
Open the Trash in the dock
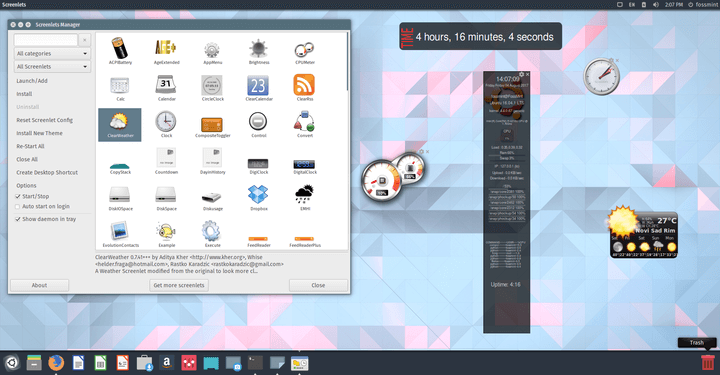coord(708,362)
